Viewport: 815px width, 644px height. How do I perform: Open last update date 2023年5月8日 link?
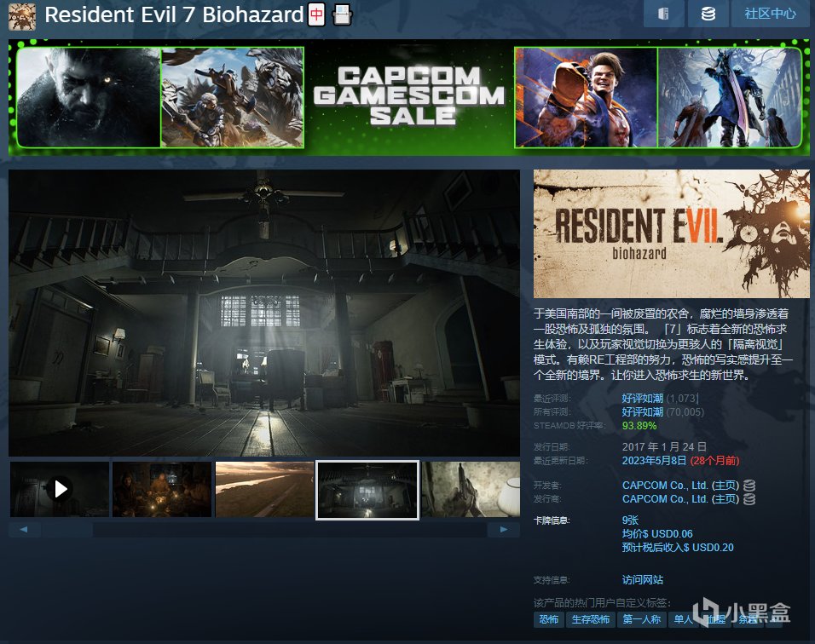coord(655,461)
